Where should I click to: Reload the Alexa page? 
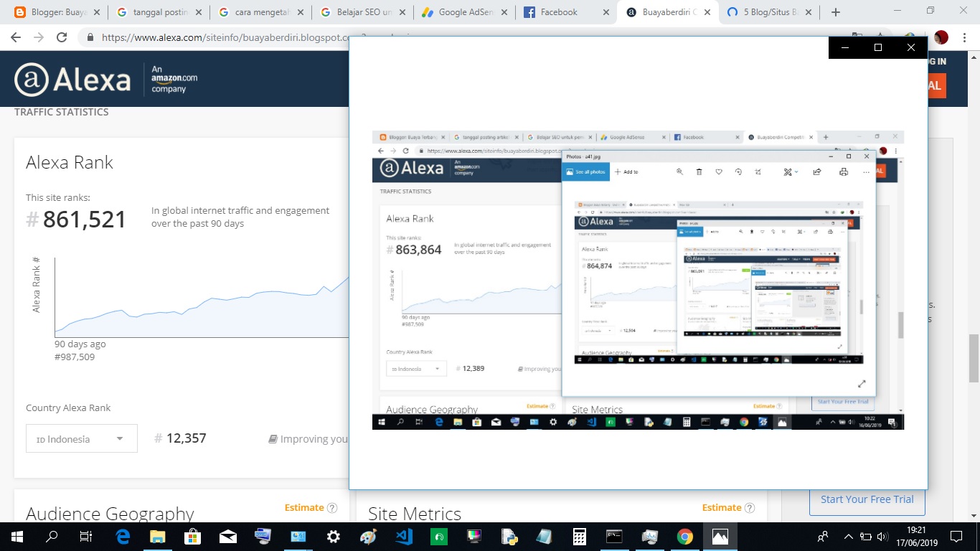coord(62,38)
